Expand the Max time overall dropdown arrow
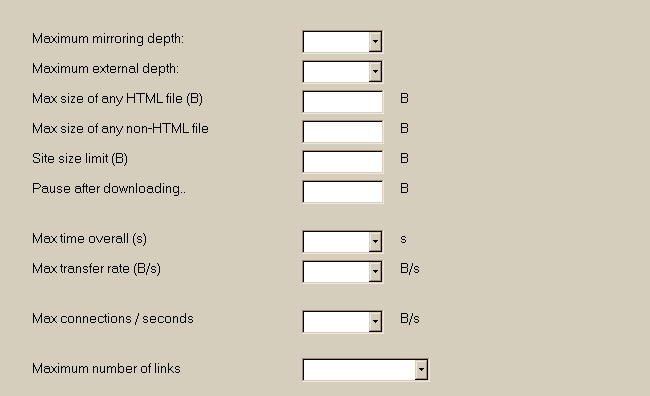Screen dimensions: 650x396 tap(375, 242)
